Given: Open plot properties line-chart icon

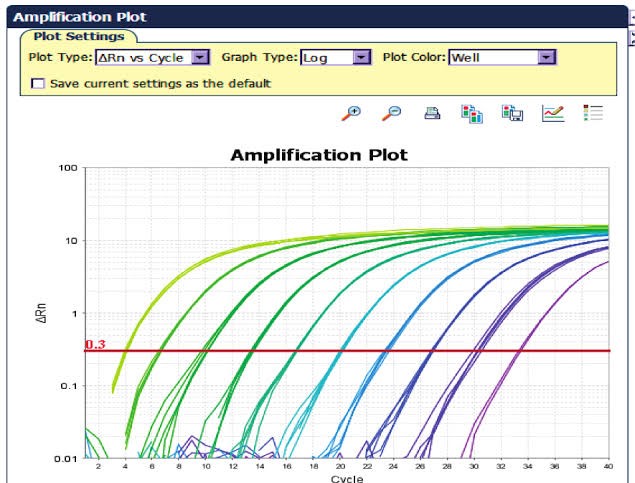Looking at the screenshot, I should pos(553,113).
